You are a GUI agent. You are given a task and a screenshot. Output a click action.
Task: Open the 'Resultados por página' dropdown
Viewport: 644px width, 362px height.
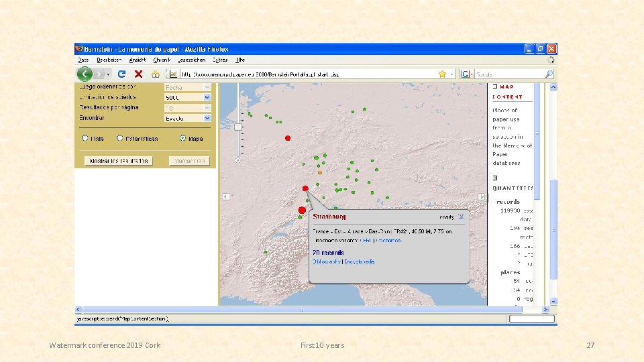[187, 107]
